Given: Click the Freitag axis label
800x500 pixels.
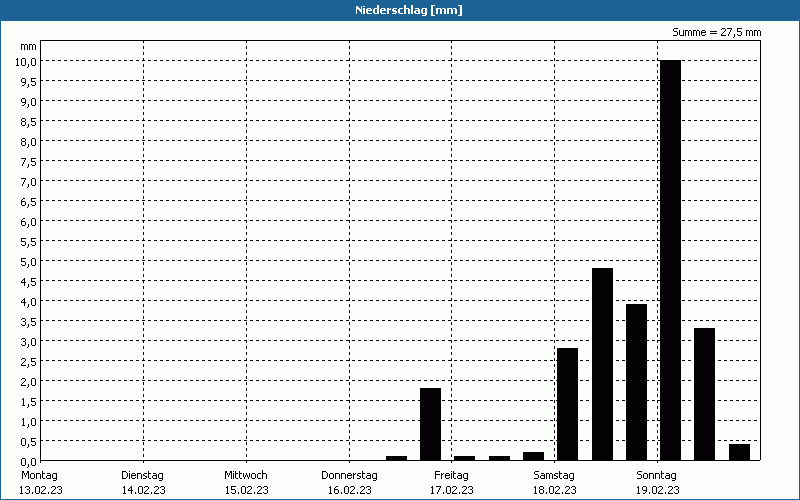Looking at the screenshot, I should (x=452, y=475).
